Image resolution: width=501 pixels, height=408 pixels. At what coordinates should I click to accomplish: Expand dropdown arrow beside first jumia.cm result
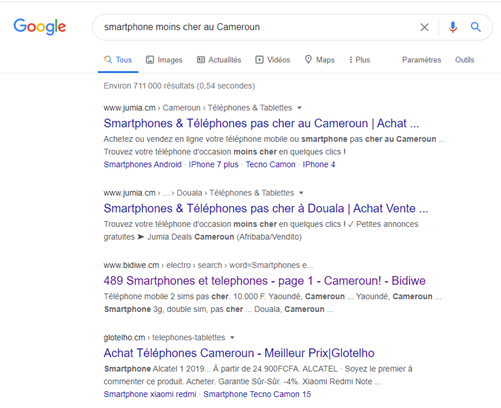coord(299,108)
